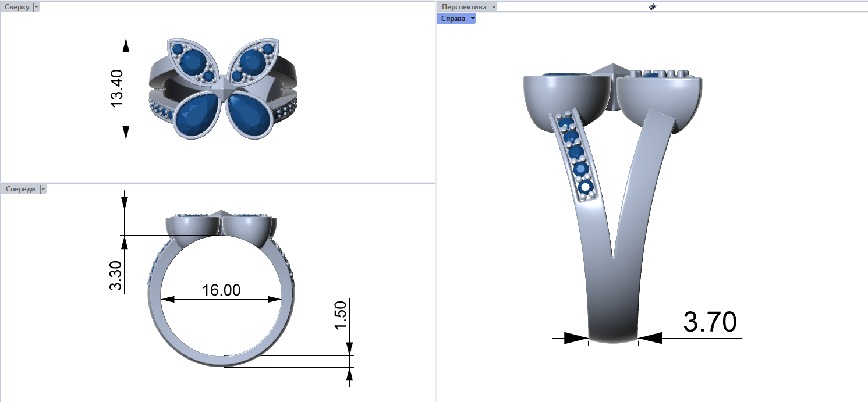Viewport: 868px width, 402px height.
Task: Open the Перспектива viewport dropdown arrow
Action: coord(494,7)
